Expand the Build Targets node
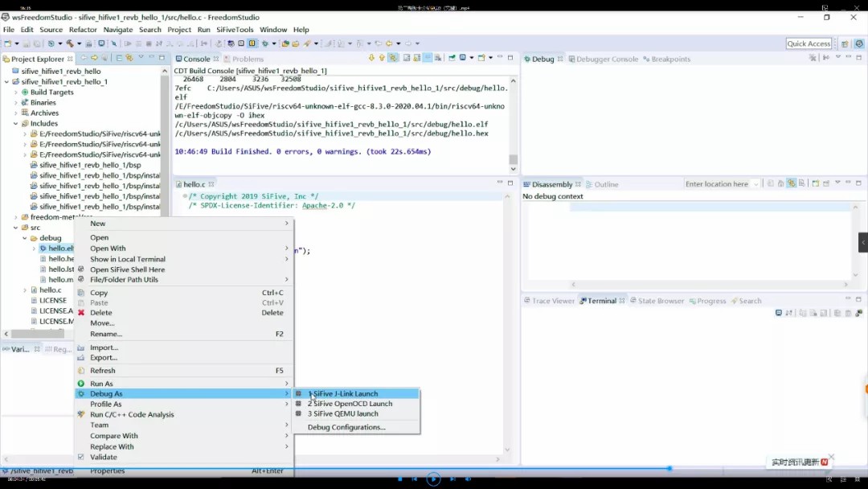868x489 pixels. (15, 92)
